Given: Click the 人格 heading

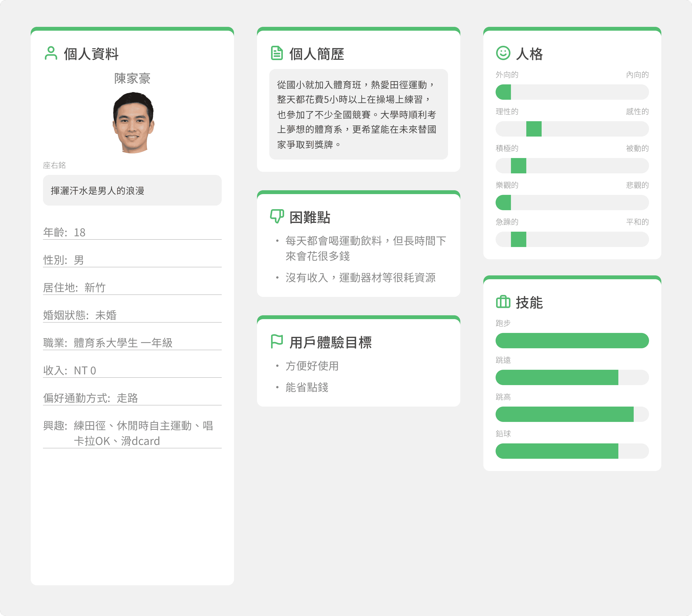Looking at the screenshot, I should point(529,54).
